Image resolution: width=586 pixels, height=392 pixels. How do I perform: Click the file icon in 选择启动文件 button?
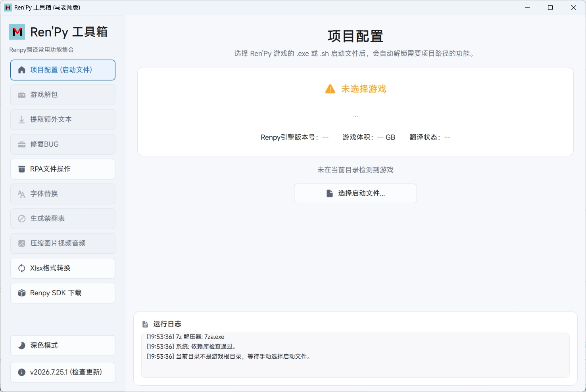(330, 193)
